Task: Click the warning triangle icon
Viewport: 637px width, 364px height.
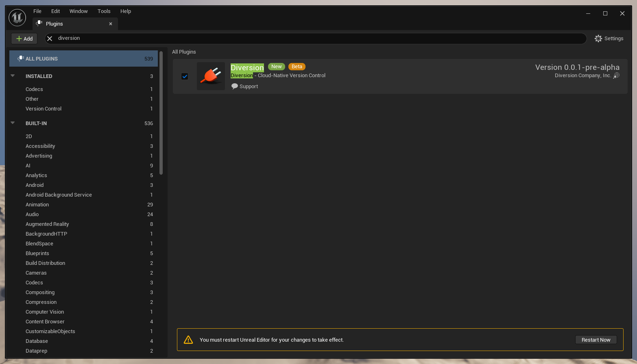Action: pos(188,340)
